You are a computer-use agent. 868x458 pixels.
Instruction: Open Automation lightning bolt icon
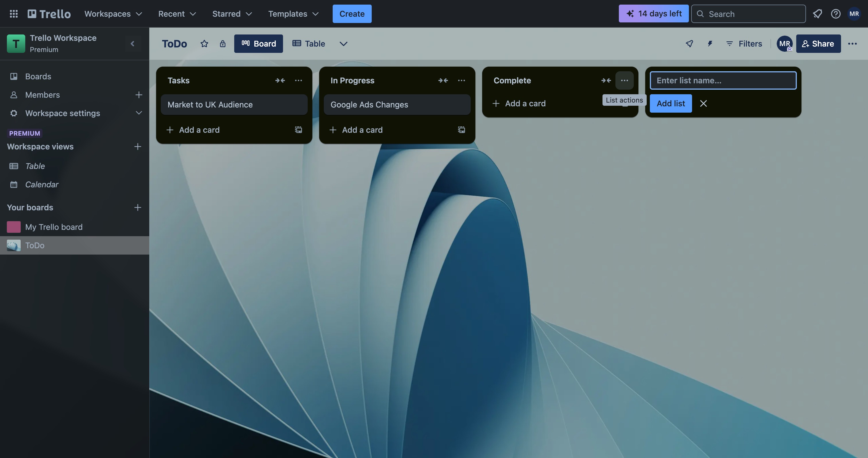(x=710, y=43)
